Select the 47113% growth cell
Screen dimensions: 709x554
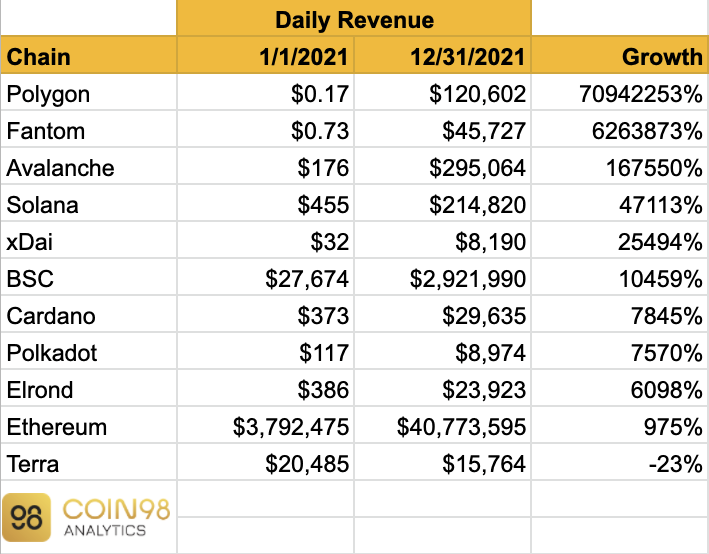click(619, 204)
